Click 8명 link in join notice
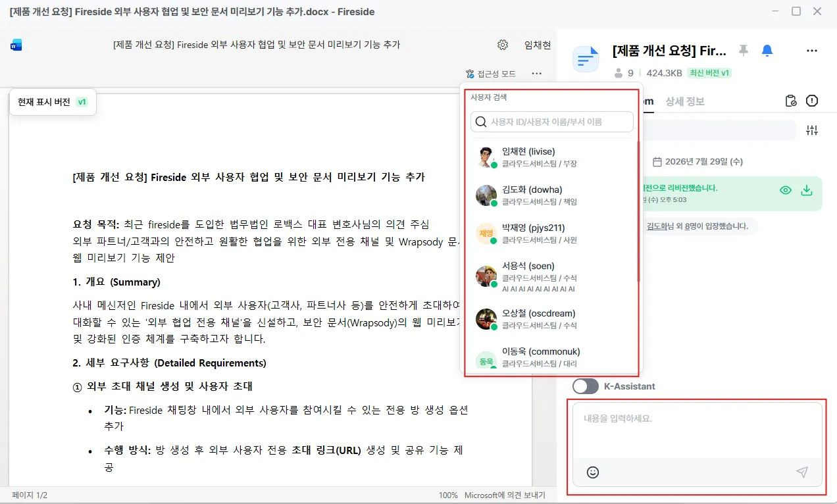 point(692,226)
